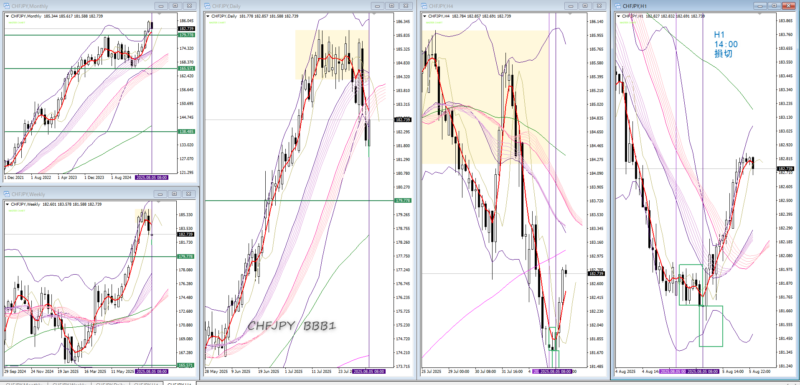Viewport: 800px width, 385px height.
Task: Click the CHFJPY,H4 window title icon
Action: click(x=424, y=6)
